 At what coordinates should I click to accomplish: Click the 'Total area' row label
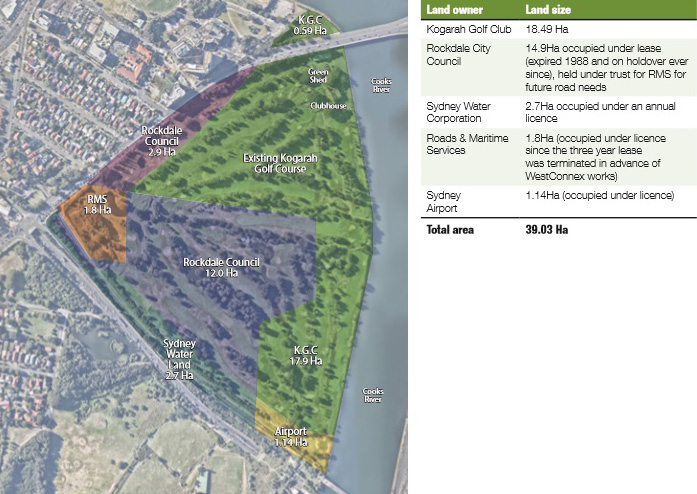click(x=450, y=229)
